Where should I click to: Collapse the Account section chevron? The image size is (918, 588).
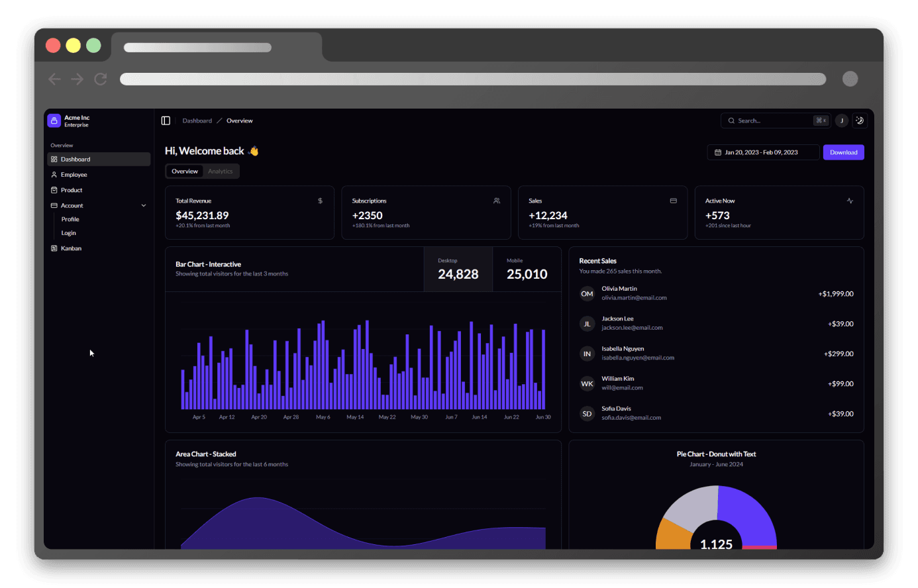pyautogui.click(x=144, y=206)
